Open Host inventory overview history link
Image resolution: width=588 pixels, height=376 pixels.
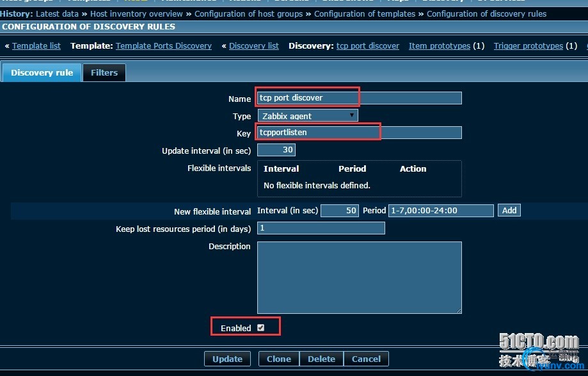pos(136,14)
